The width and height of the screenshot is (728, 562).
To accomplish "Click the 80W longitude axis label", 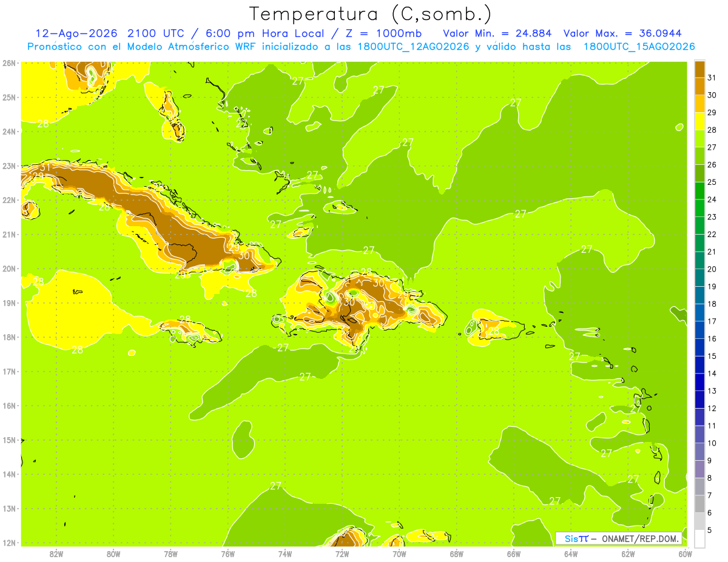I will [113, 554].
